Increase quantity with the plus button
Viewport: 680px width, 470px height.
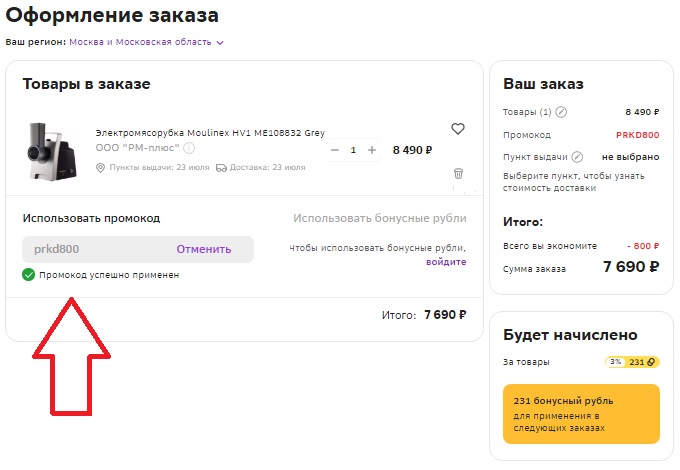[x=372, y=150]
